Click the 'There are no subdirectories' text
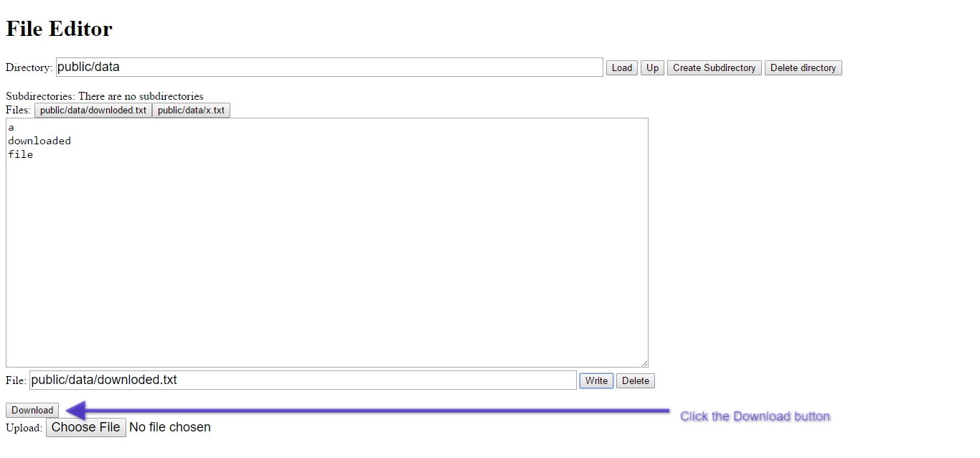Image resolution: width=980 pixels, height=458 pixels. click(x=141, y=96)
